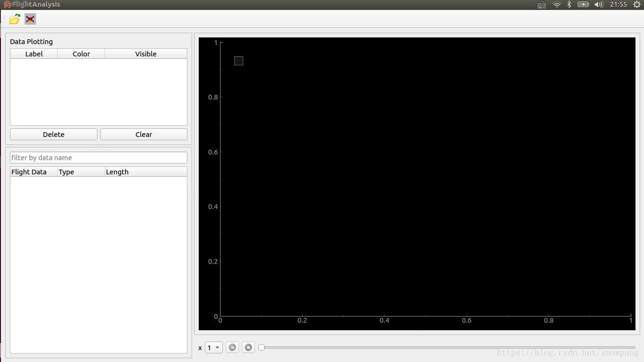The width and height of the screenshot is (644, 362).
Task: Sort by the Label column header
Action: tap(34, 54)
